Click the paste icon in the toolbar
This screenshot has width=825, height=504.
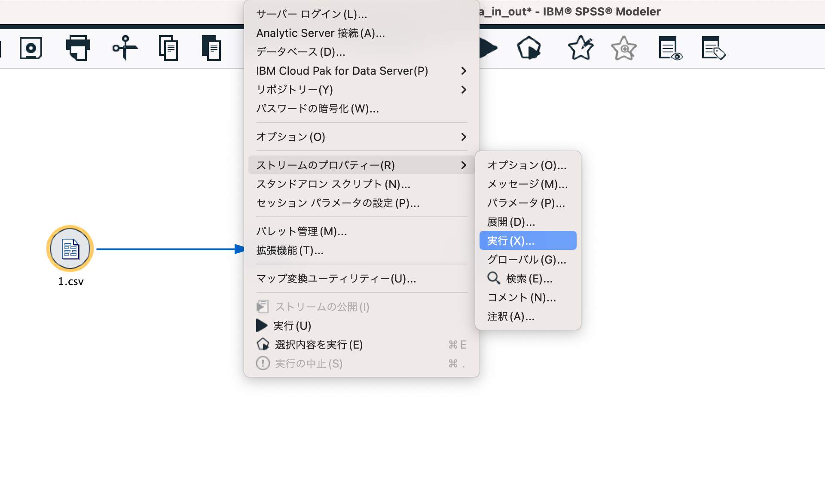[212, 48]
